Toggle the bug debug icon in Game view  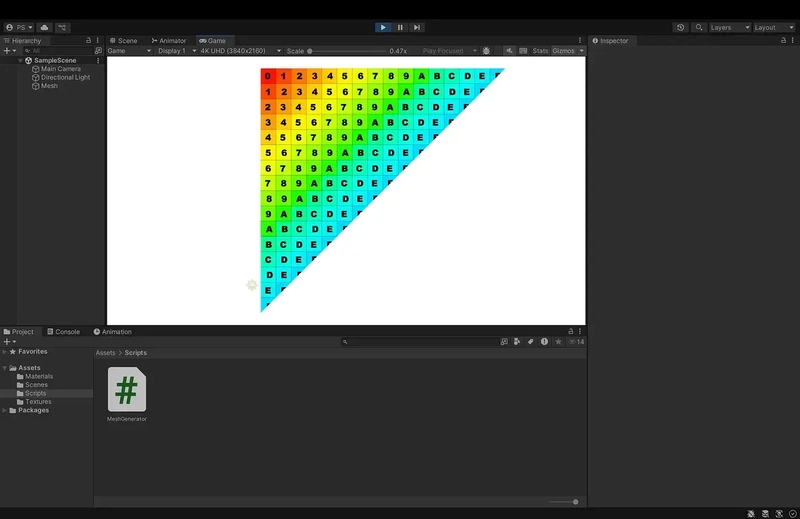point(487,50)
